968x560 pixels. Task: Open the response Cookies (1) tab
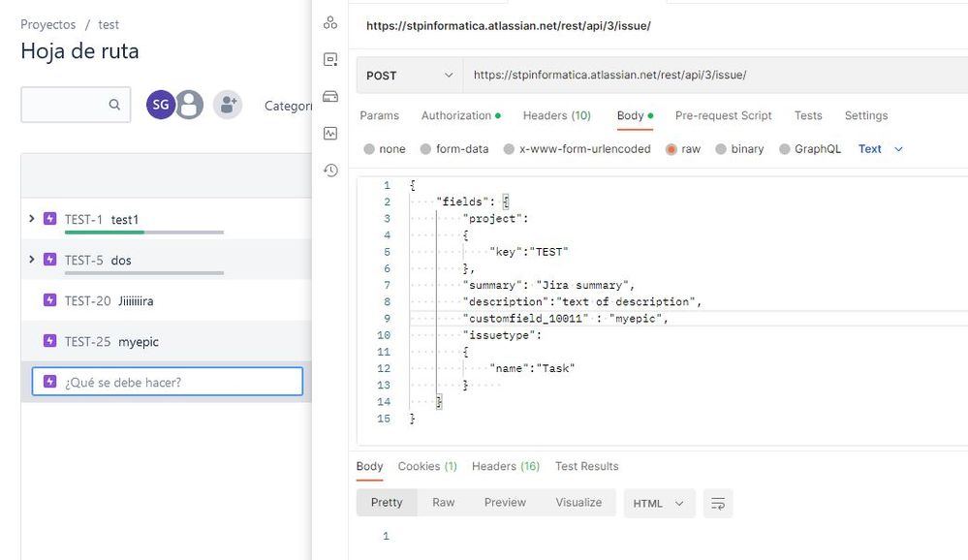(427, 466)
